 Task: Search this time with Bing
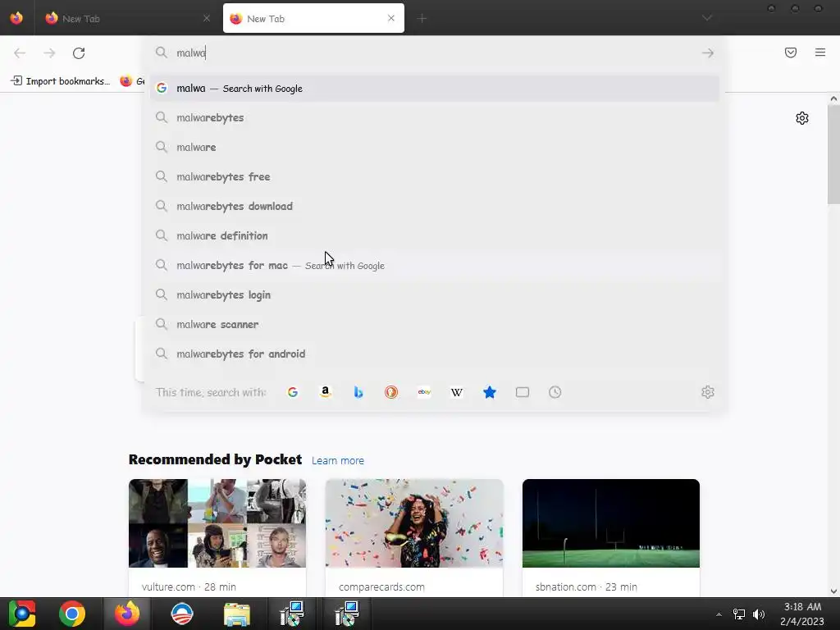(358, 392)
